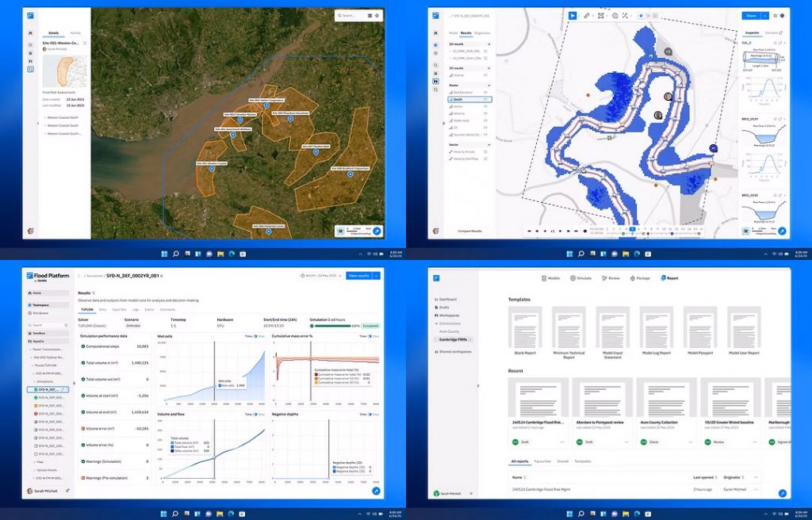Viewport: 812px width, 520px height.
Task: Click the blue round button on satellite map
Action: (377, 231)
